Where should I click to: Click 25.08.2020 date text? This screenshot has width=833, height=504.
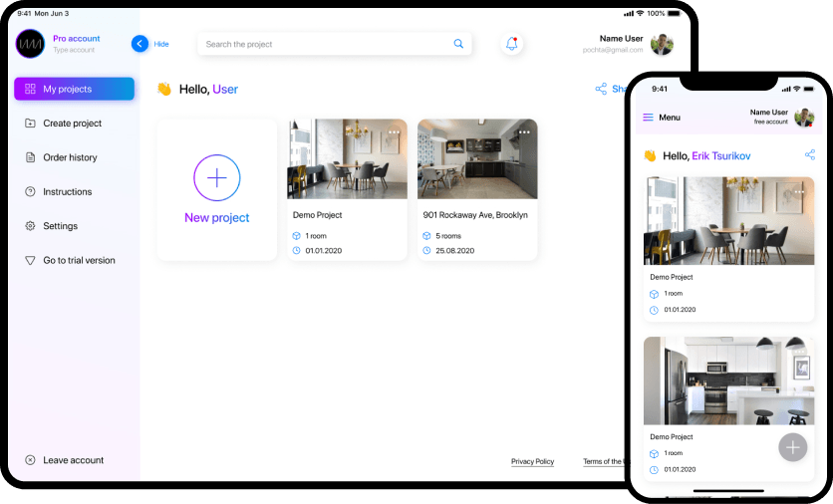tap(454, 251)
